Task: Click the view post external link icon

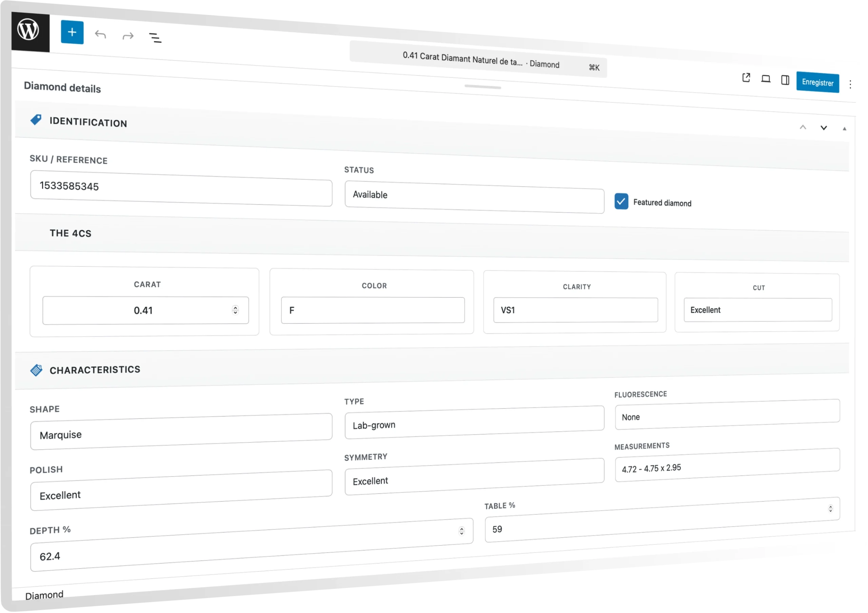Action: click(x=746, y=78)
